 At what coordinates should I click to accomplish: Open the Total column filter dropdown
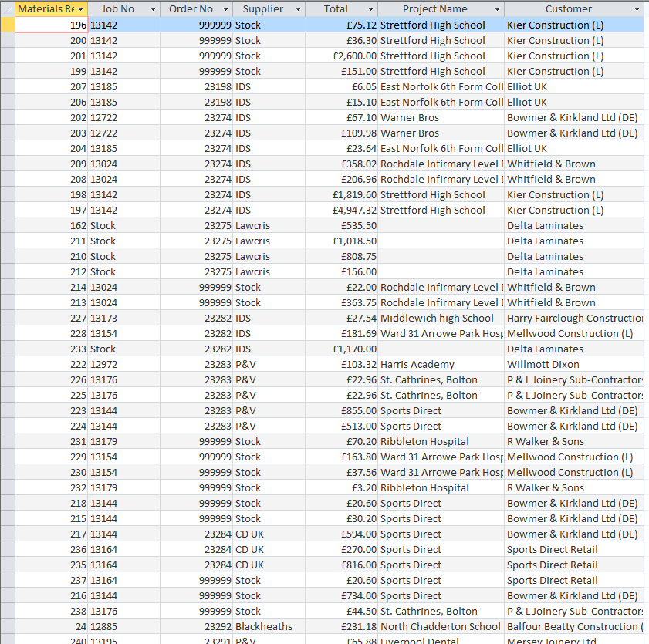[371, 9]
